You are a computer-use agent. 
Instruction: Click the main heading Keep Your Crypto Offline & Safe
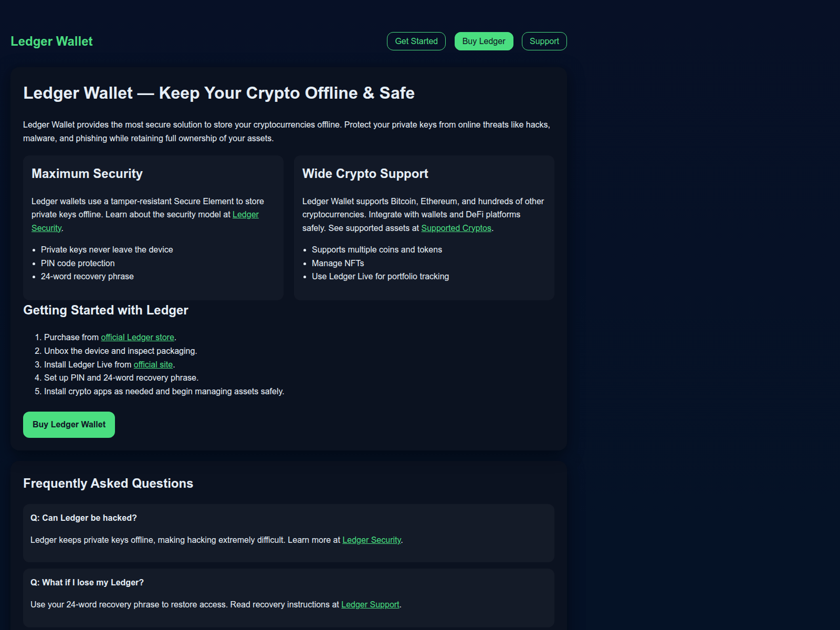(219, 93)
